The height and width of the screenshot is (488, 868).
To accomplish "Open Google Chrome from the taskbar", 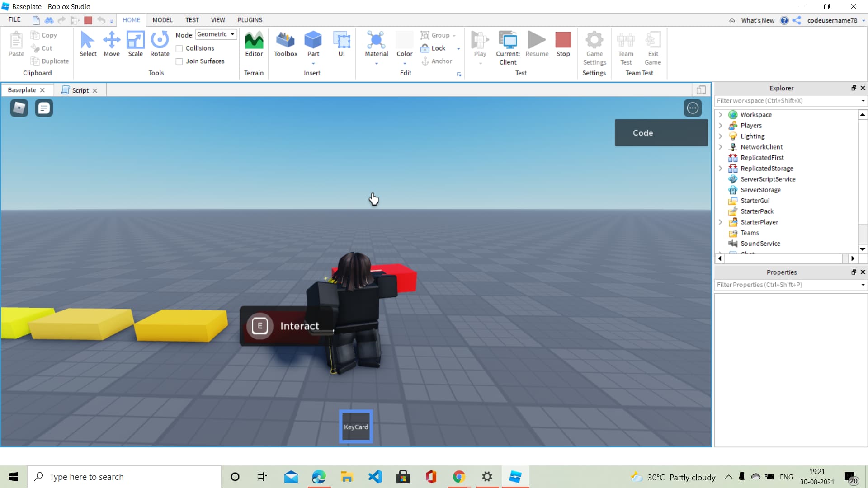I will tap(459, 477).
